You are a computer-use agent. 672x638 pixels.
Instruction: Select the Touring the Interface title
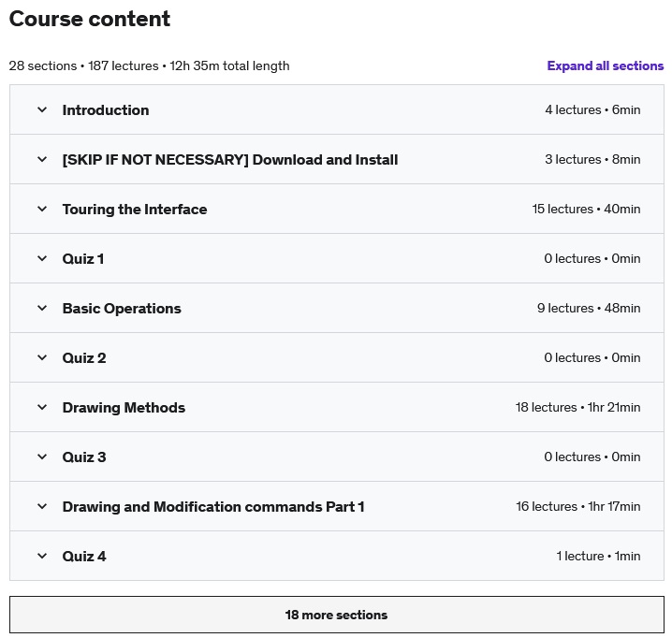(135, 209)
